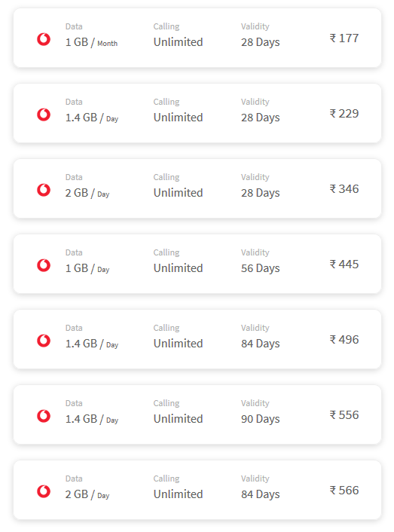Select the ₹229 price

coord(344,113)
